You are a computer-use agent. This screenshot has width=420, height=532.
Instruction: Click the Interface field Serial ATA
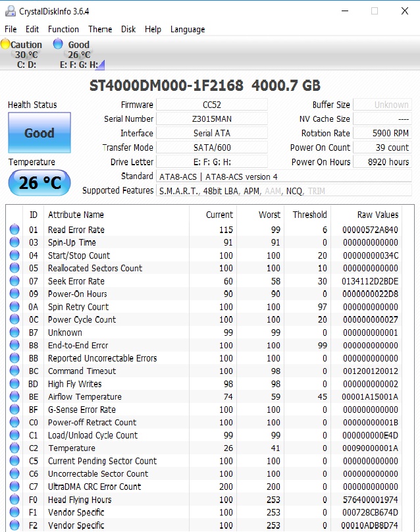(x=212, y=133)
